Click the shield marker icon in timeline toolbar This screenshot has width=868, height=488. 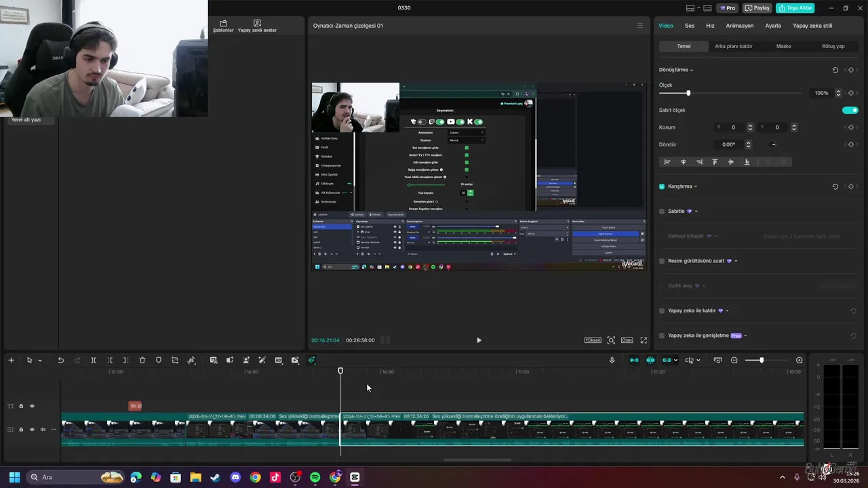click(159, 360)
